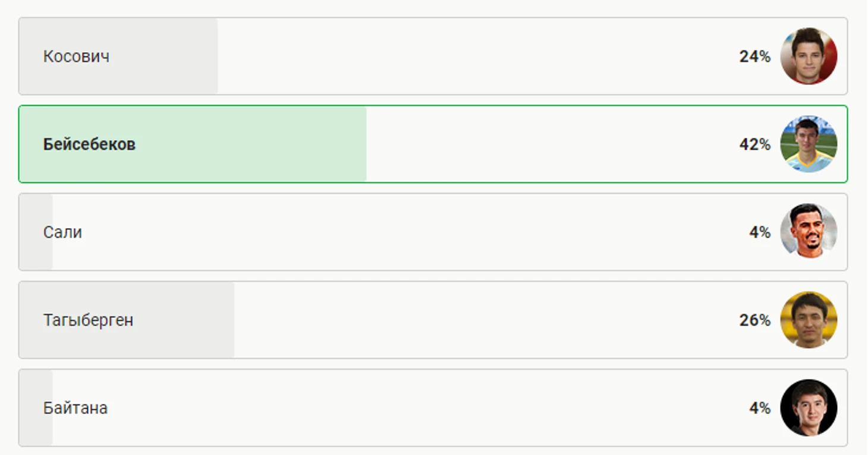This screenshot has height=455, width=868.
Task: Click the bold Бейсебеков name label
Action: pyautogui.click(x=89, y=144)
